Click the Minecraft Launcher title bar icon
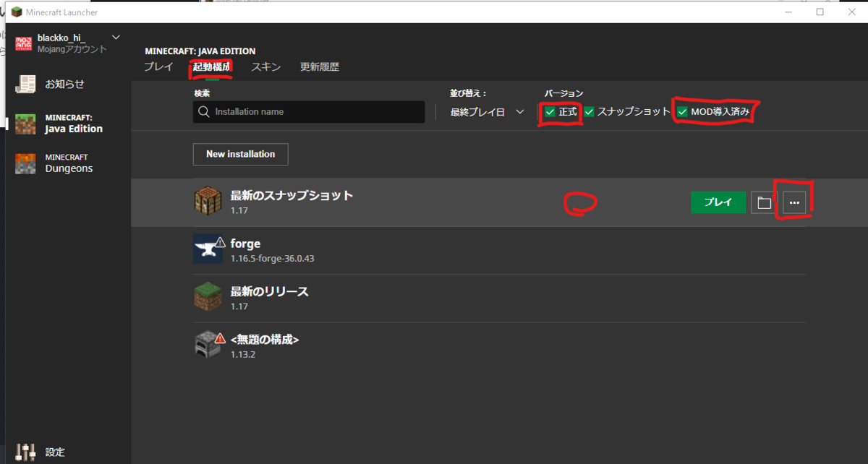Image resolution: width=868 pixels, height=464 pixels. click(x=16, y=12)
